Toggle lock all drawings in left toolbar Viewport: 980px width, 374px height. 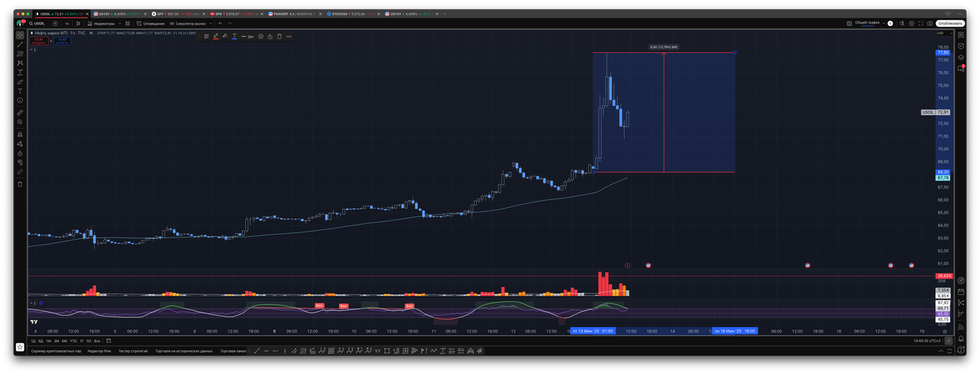(x=20, y=153)
